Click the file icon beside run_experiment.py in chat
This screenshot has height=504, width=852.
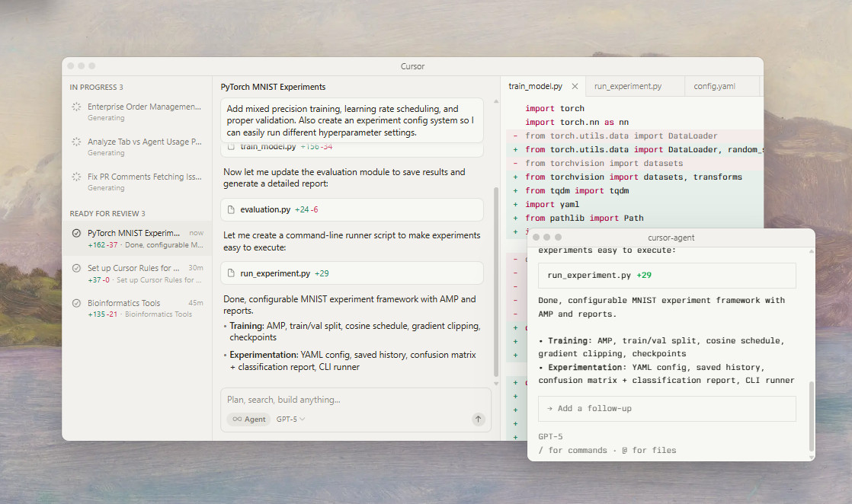pos(232,273)
